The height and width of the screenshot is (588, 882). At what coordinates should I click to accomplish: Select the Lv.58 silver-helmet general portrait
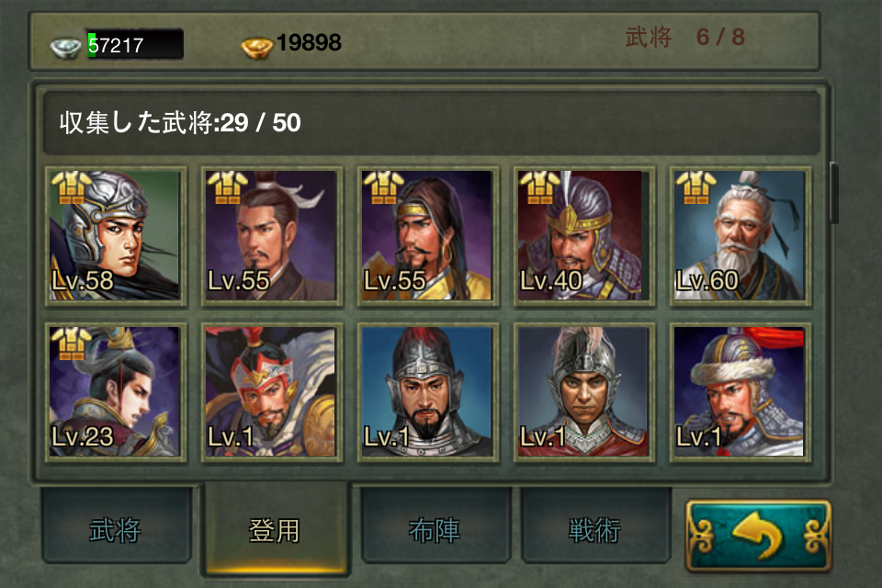(116, 236)
